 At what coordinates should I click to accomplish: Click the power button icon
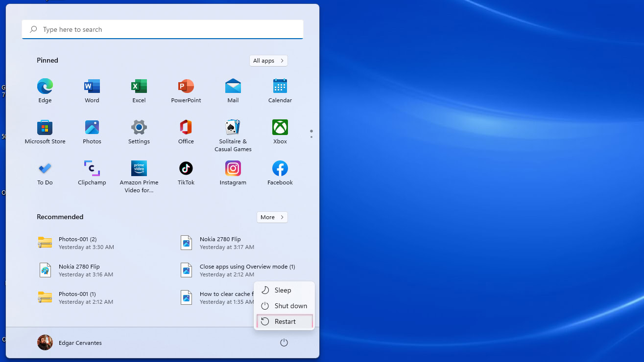(x=284, y=343)
